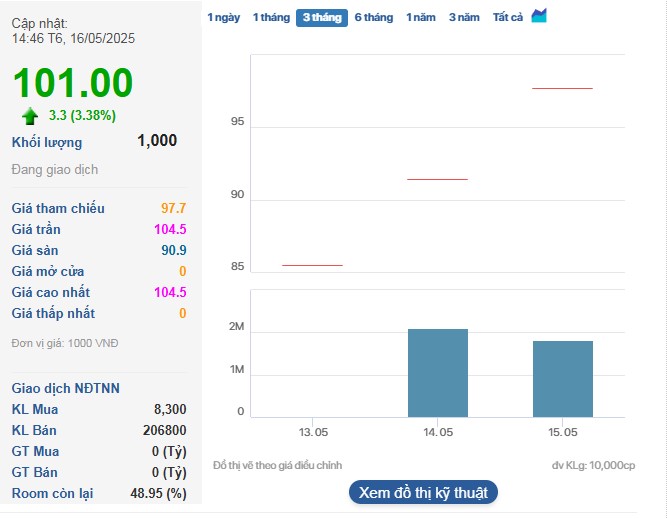This screenshot has width=667, height=519.
Task: Click the Room còn lại percentage value
Action: [161, 494]
